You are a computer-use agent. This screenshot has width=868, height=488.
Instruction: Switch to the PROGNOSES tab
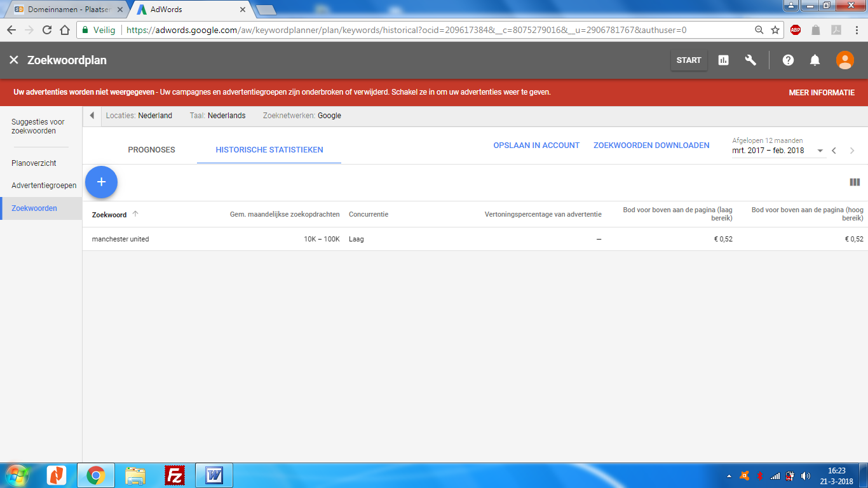[x=151, y=150]
